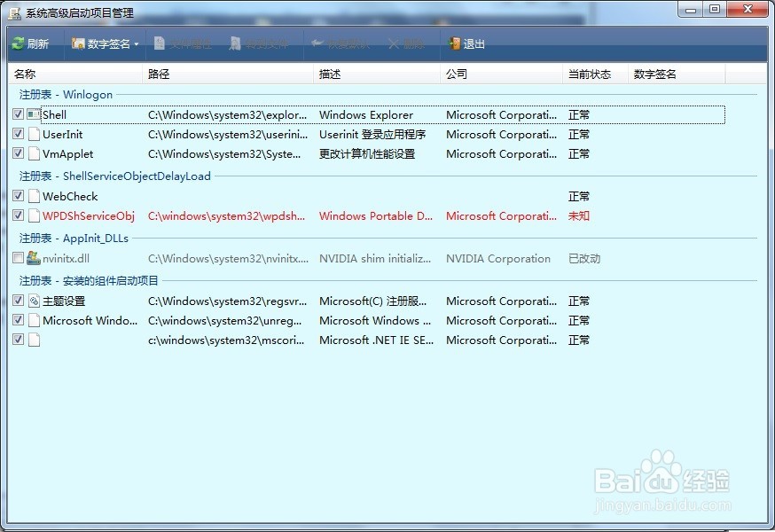Select the red WPDShServiceObj entry name
The image size is (775, 532).
89,216
